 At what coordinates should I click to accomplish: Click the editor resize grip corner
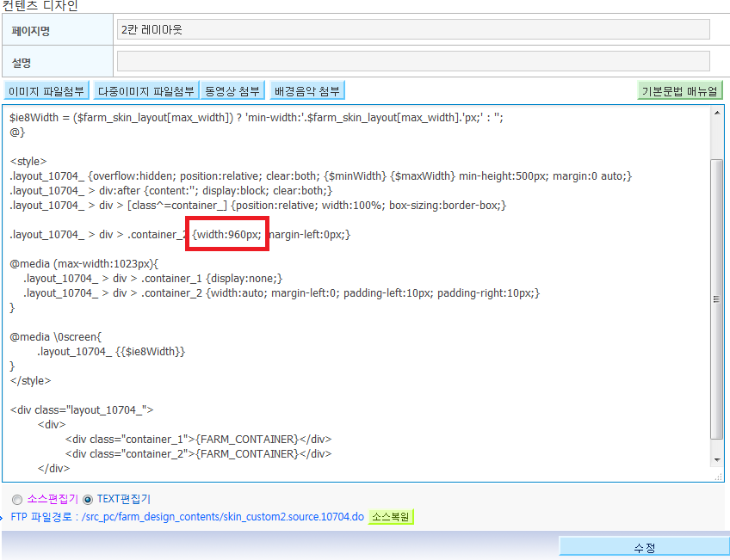[718, 477]
